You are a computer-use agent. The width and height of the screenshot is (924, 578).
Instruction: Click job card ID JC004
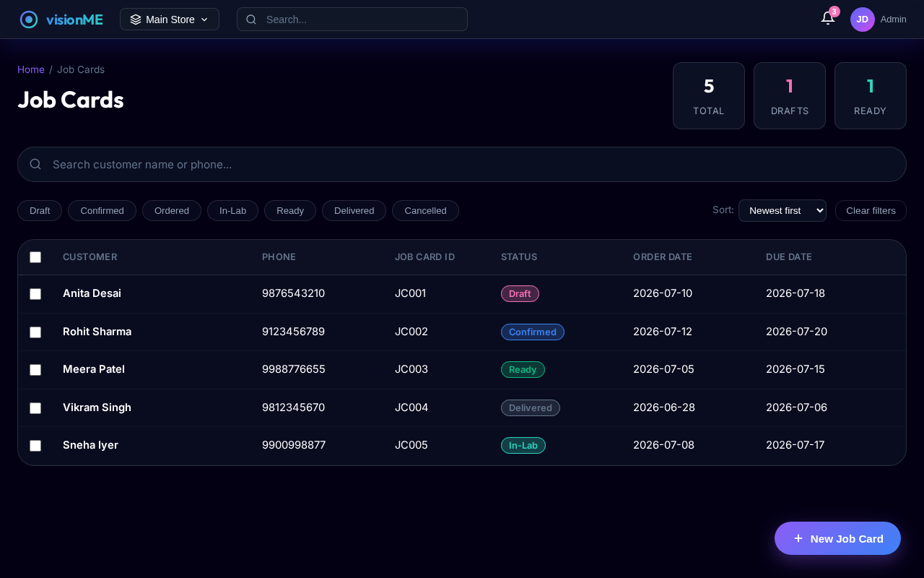pos(411,407)
